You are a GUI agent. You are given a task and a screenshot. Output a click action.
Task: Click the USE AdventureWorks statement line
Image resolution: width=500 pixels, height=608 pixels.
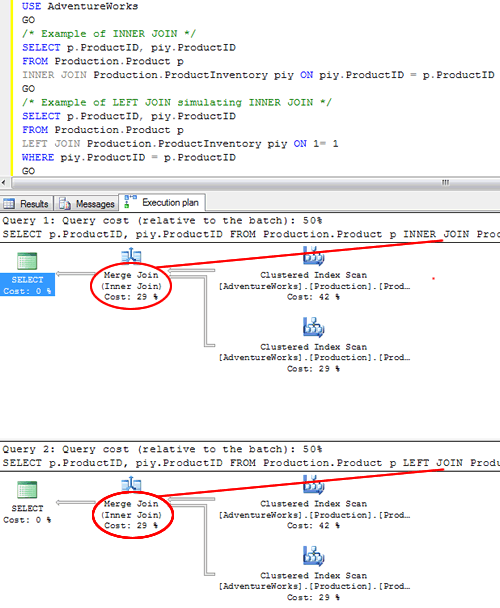click(x=80, y=6)
